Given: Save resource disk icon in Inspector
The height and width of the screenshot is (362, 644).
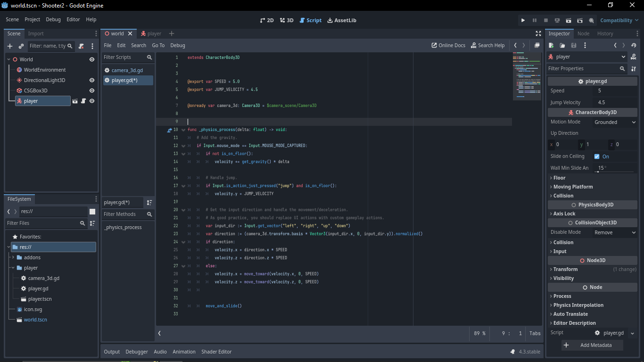Looking at the screenshot, I should (x=574, y=45).
